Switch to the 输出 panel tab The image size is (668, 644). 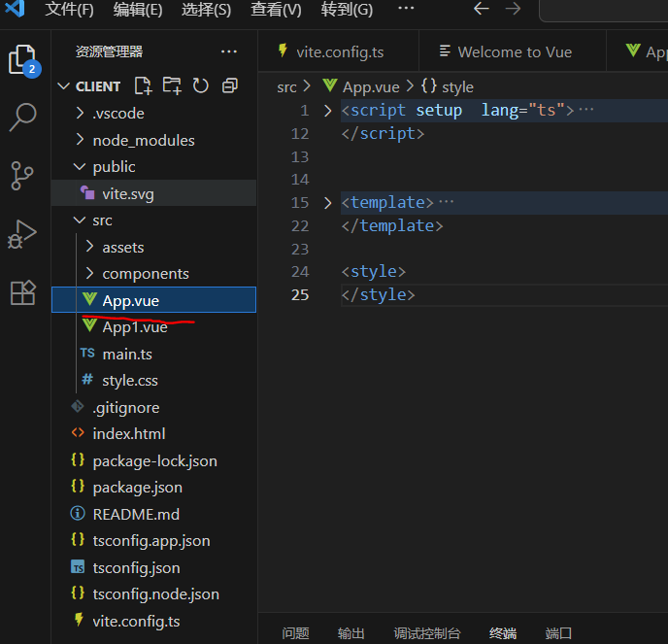point(351,633)
